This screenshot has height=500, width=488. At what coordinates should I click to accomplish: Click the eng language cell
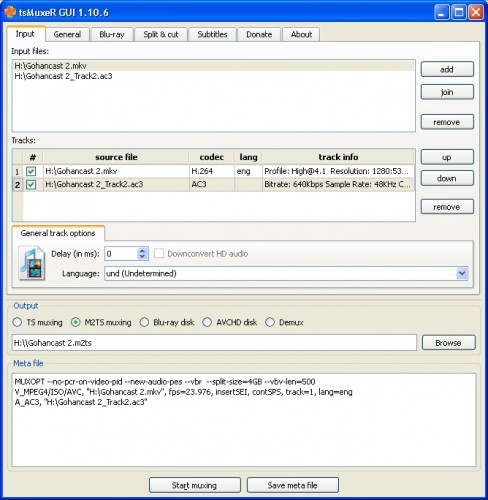click(248, 171)
